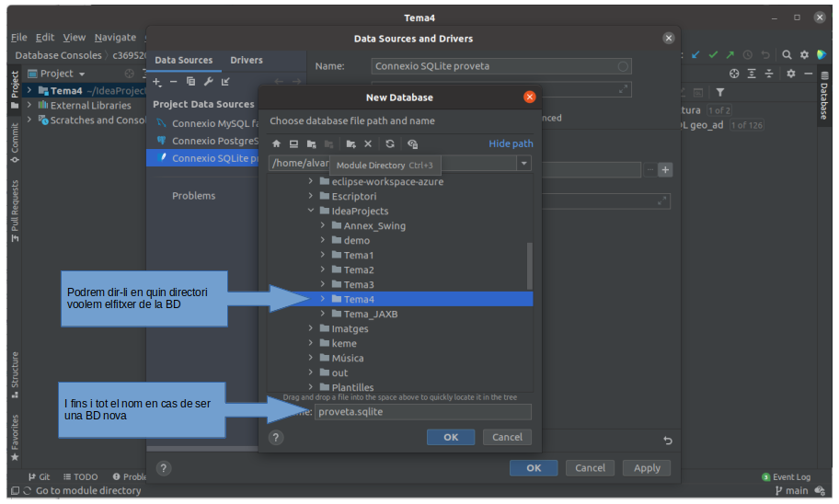The height and width of the screenshot is (504, 839).
Task: Click the data source Name field
Action: 501,66
